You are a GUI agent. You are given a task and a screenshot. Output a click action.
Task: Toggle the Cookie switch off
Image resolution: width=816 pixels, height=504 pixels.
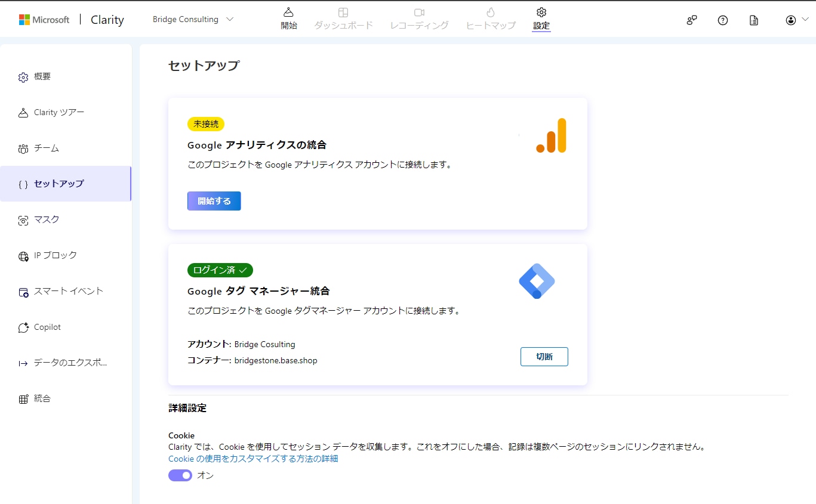[180, 475]
